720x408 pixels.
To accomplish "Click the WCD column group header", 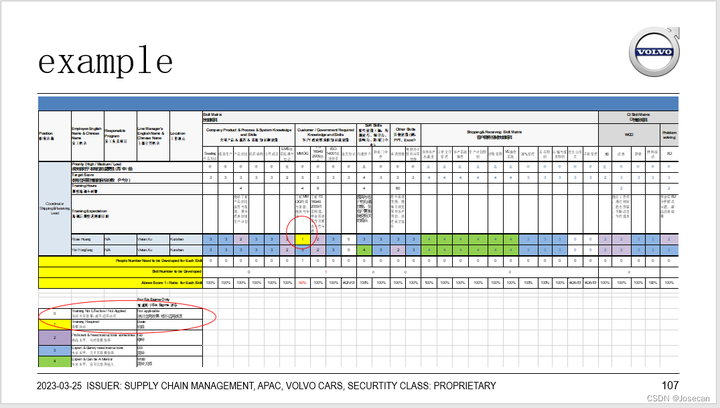I will pyautogui.click(x=629, y=135).
